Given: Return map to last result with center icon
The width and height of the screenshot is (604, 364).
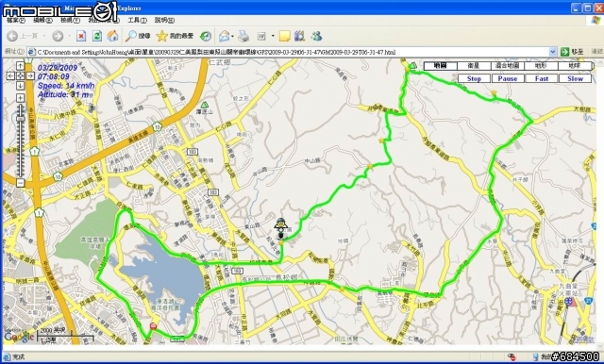Looking at the screenshot, I should point(20,75).
